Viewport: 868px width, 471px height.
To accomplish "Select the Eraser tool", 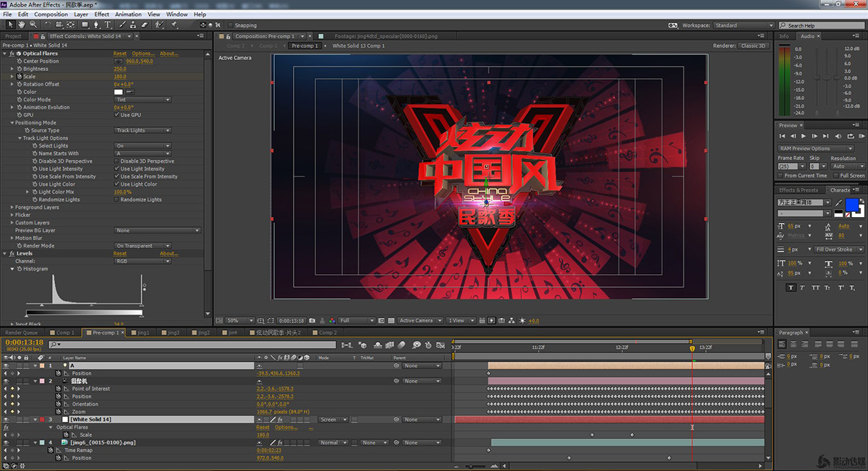I will click(x=145, y=25).
